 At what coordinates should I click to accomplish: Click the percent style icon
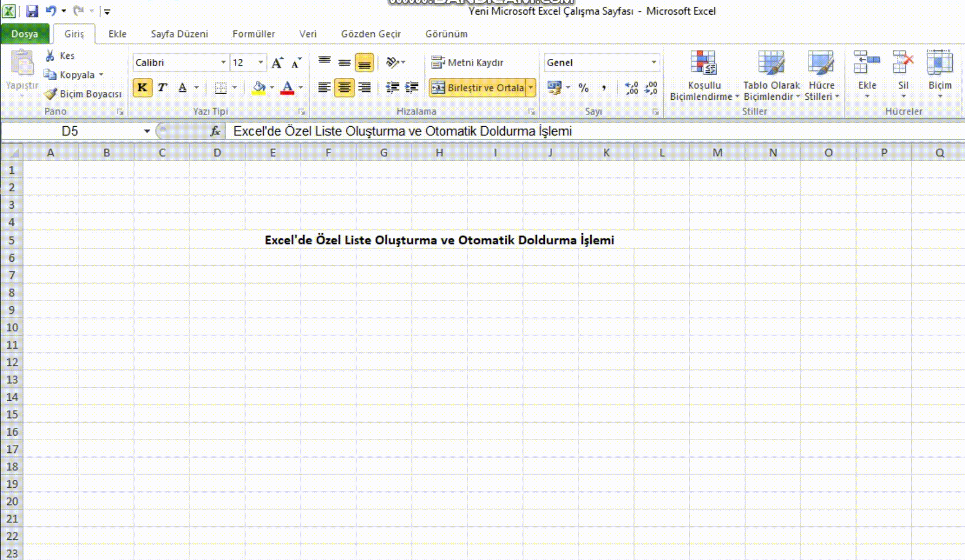click(x=583, y=88)
